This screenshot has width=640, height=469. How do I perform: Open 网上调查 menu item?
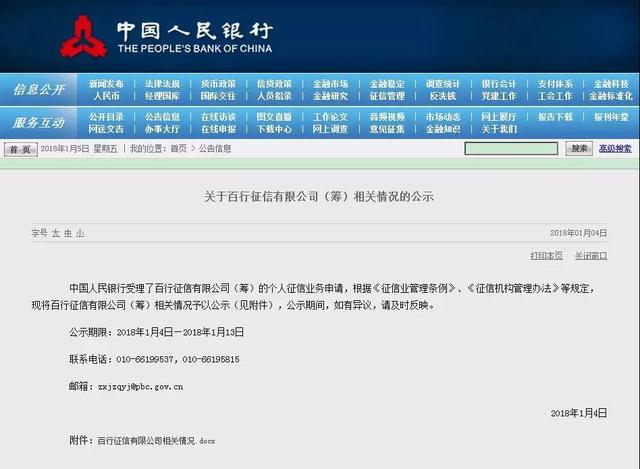point(330,129)
